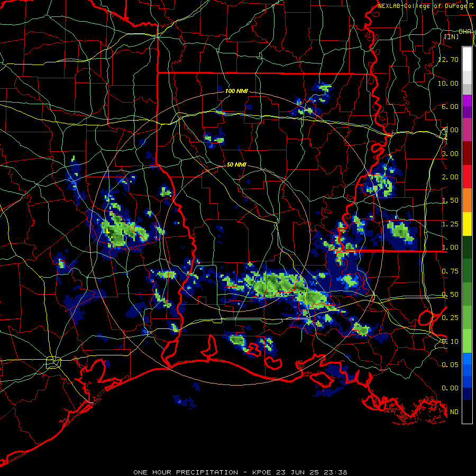Click the 0.50 legend value
This screenshot has width=476, height=476.
[450, 295]
